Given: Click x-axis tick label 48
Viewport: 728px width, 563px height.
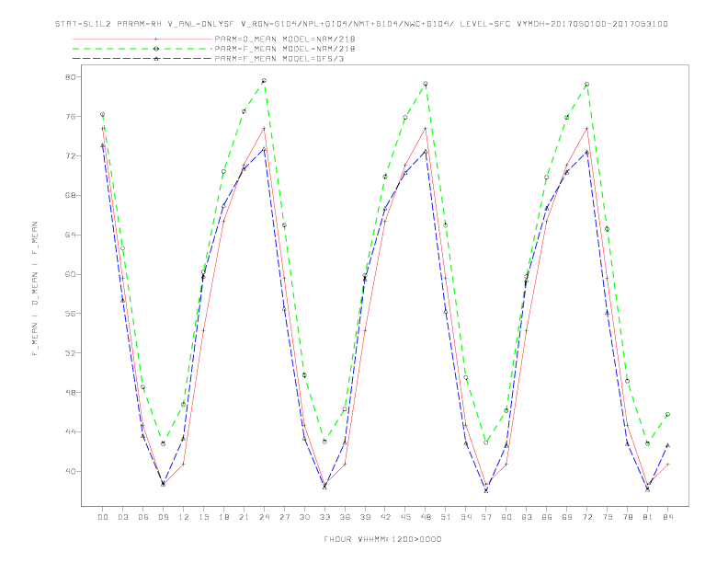Looking at the screenshot, I should coord(426,517).
